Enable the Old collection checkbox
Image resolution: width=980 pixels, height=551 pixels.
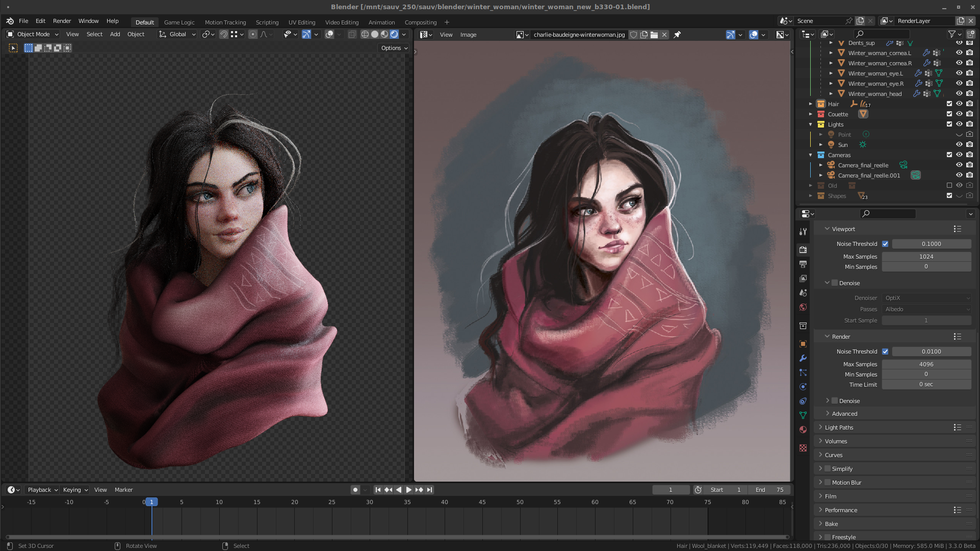[x=949, y=186]
